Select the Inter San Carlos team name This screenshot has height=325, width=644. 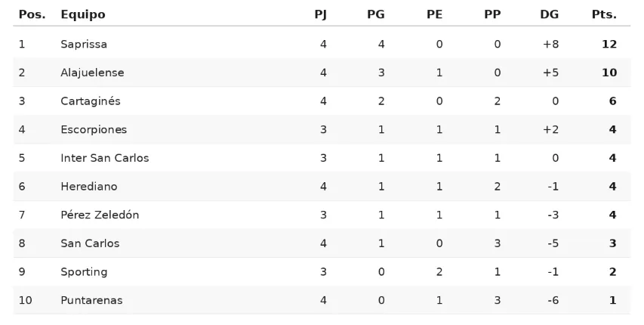pyautogui.click(x=105, y=157)
